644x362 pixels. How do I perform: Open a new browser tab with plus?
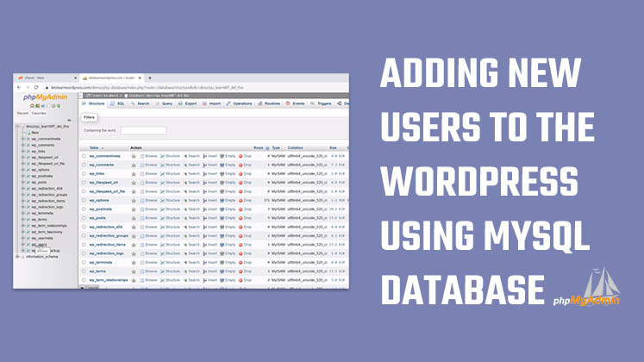(150, 78)
